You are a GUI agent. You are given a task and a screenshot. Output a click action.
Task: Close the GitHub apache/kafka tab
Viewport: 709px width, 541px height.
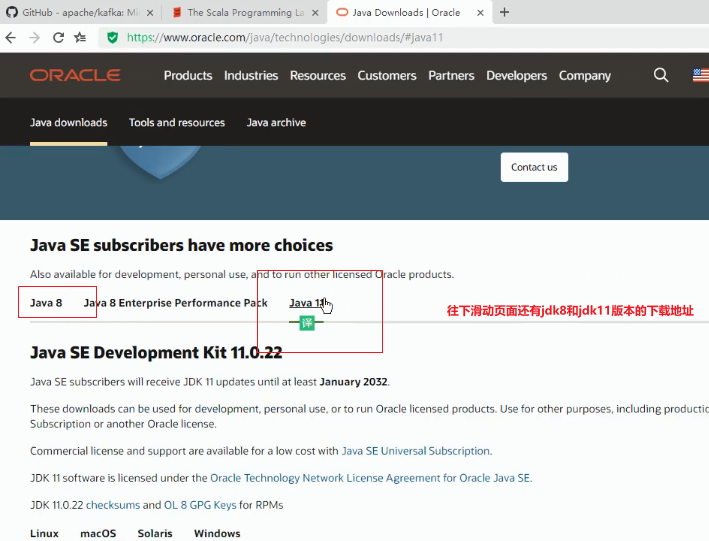tap(150, 13)
